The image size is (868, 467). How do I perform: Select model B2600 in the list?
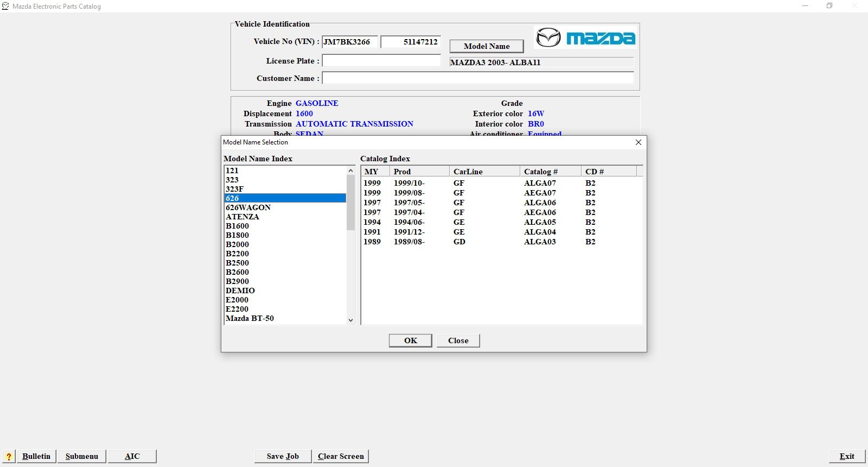click(285, 272)
